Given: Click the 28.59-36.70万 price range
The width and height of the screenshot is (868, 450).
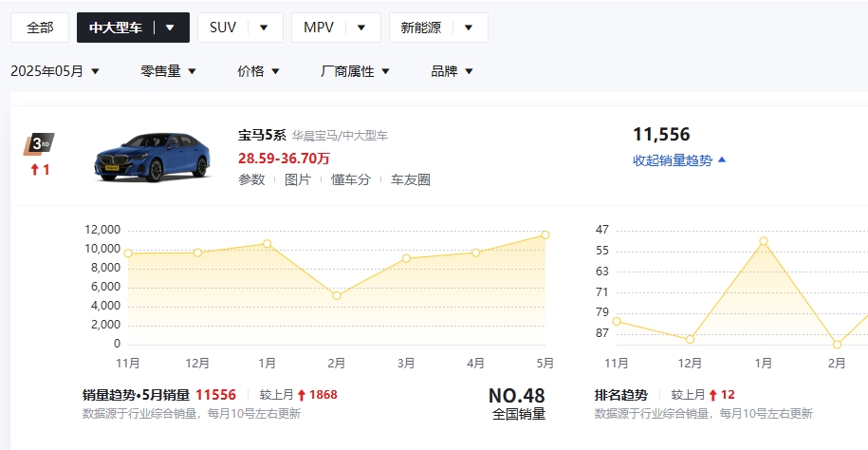Looking at the screenshot, I should point(284,159).
